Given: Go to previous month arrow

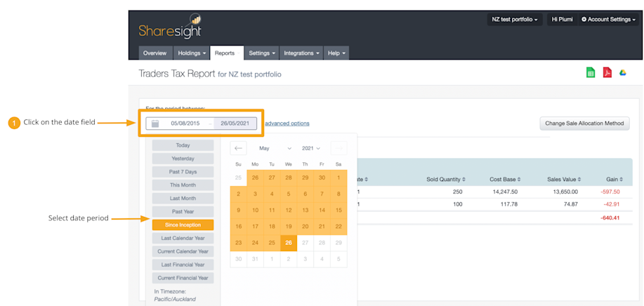Looking at the screenshot, I should pyautogui.click(x=238, y=148).
